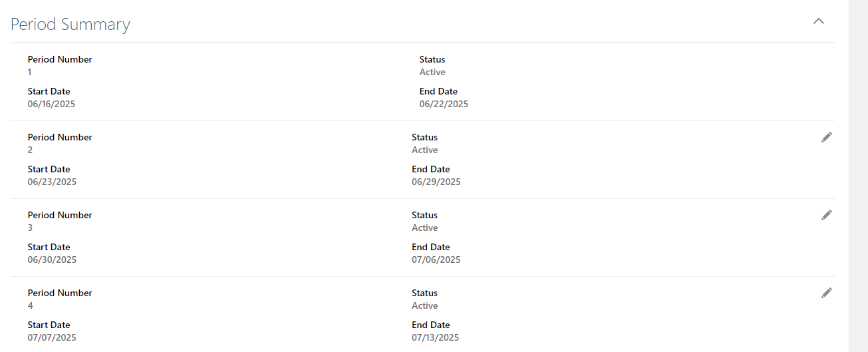Click the Period Summary heading
Viewport: 868px width, 352px height.
[x=71, y=25]
